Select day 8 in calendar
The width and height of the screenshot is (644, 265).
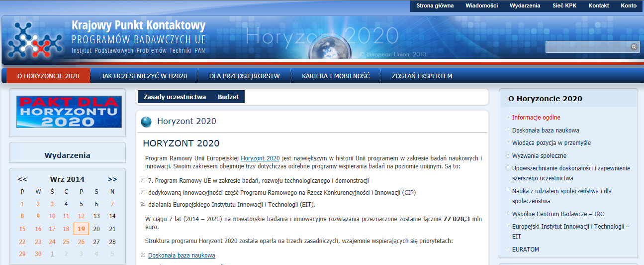(22, 216)
